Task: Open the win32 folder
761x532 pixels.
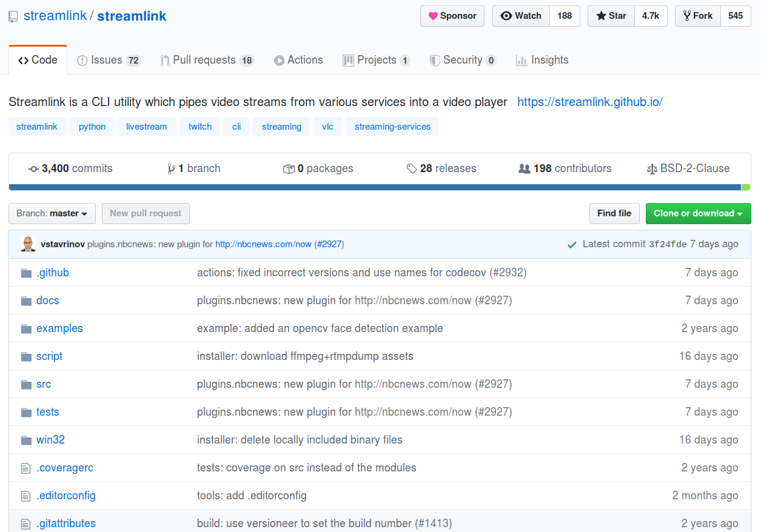Action: tap(50, 440)
